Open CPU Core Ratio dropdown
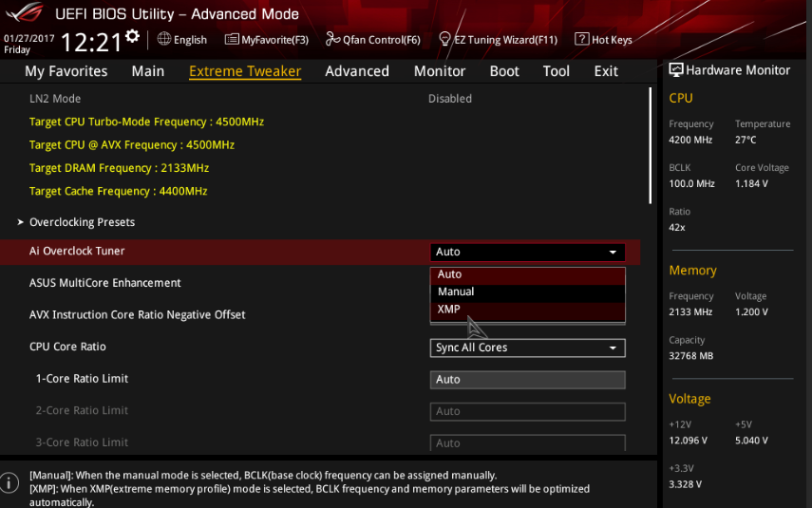Image resolution: width=812 pixels, height=508 pixels. 527,348
